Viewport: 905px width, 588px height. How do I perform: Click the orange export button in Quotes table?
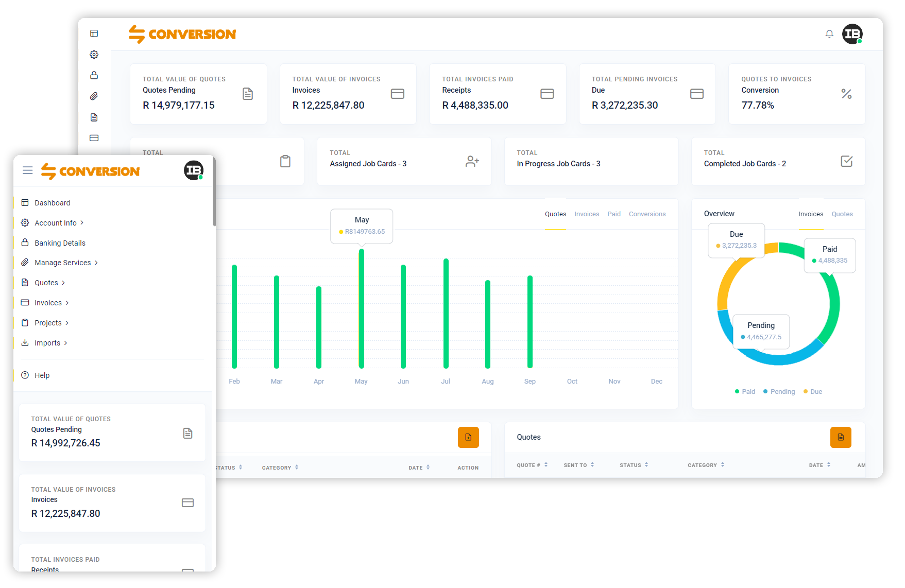841,437
